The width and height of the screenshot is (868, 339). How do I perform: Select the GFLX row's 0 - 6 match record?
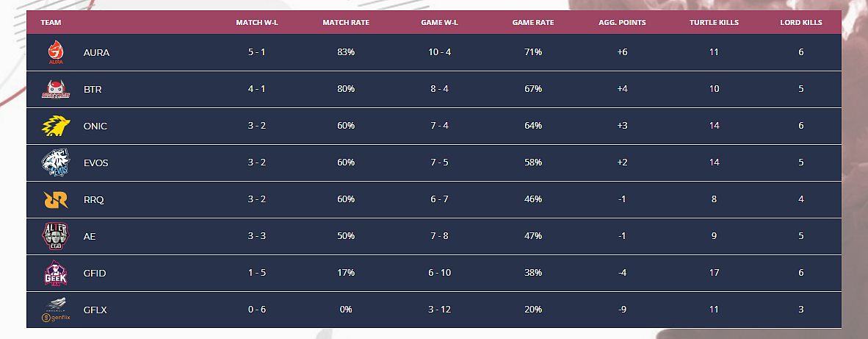[x=257, y=310]
